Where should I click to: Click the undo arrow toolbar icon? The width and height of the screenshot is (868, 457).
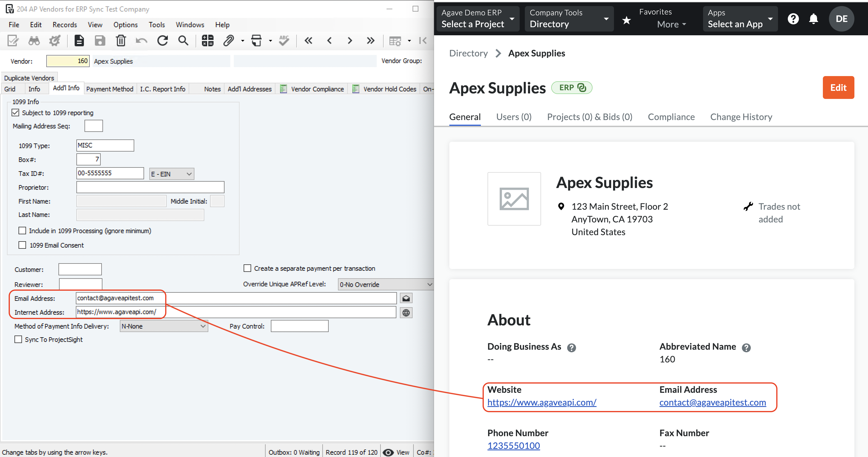pos(141,41)
